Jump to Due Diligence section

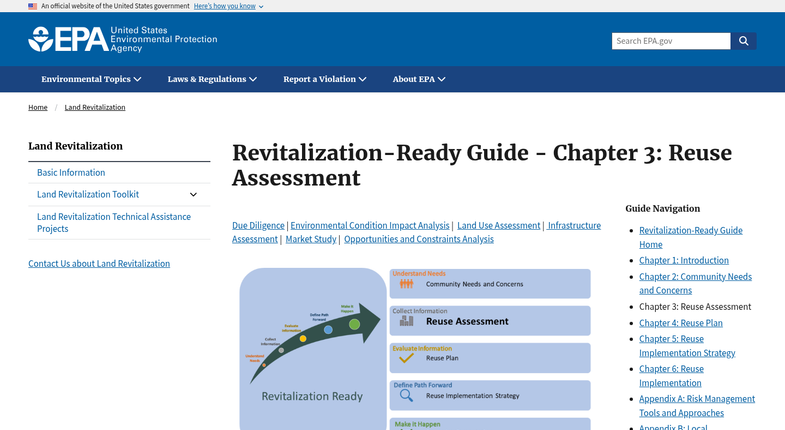click(258, 226)
